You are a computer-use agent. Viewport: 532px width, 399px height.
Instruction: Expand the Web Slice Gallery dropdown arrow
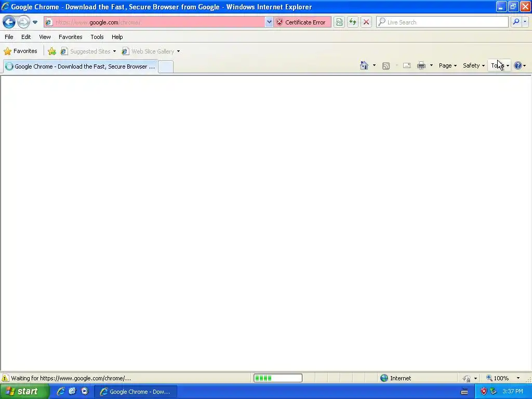[x=179, y=51]
